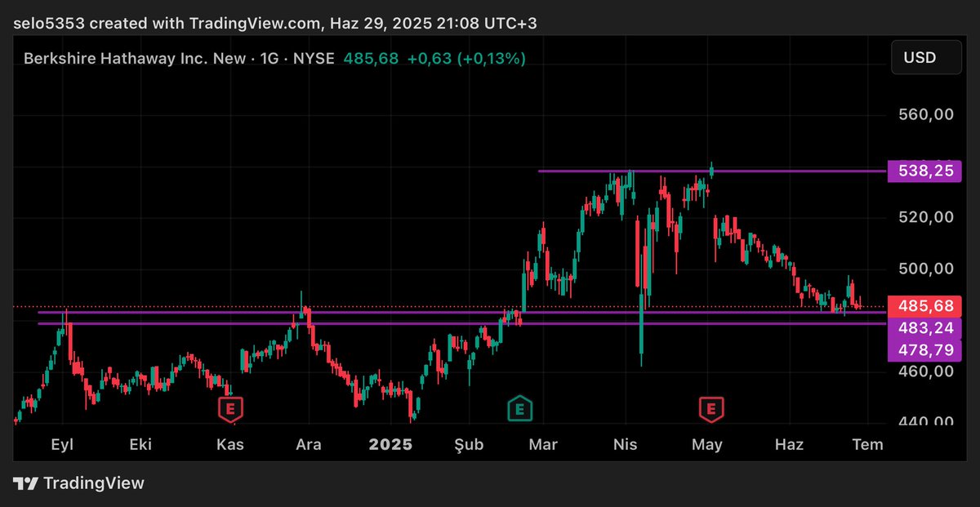Click the Nis month label
Viewport: 980px width, 507px height.
pos(626,445)
